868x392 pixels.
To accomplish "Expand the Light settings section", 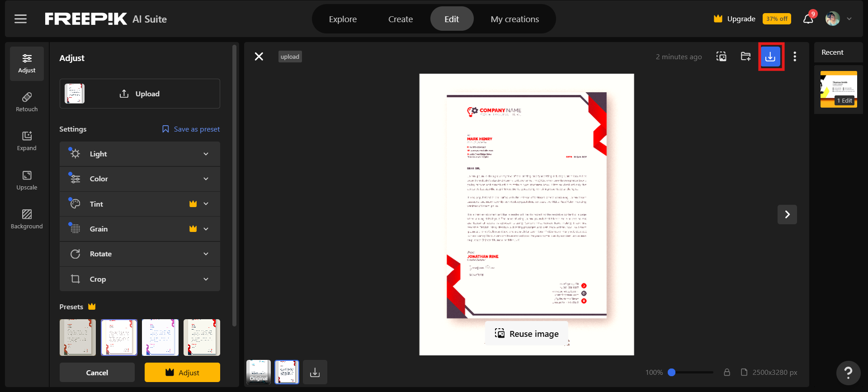I will tap(140, 154).
